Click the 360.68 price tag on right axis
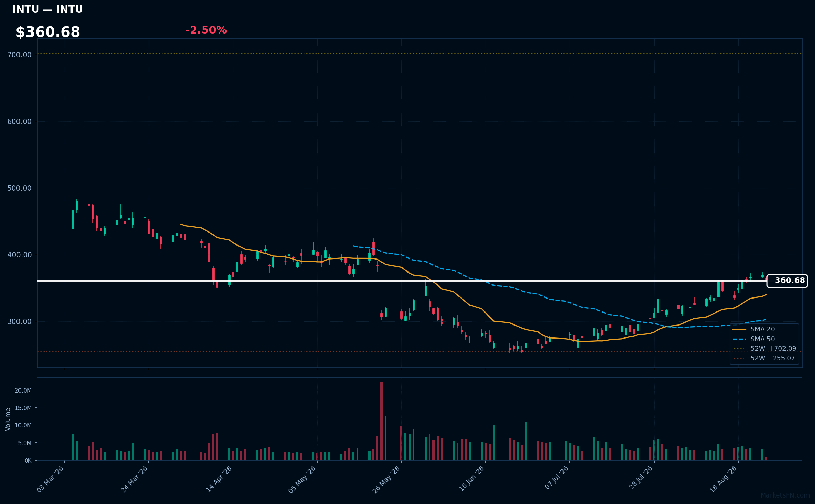The width and height of the screenshot is (815, 504). [787, 281]
